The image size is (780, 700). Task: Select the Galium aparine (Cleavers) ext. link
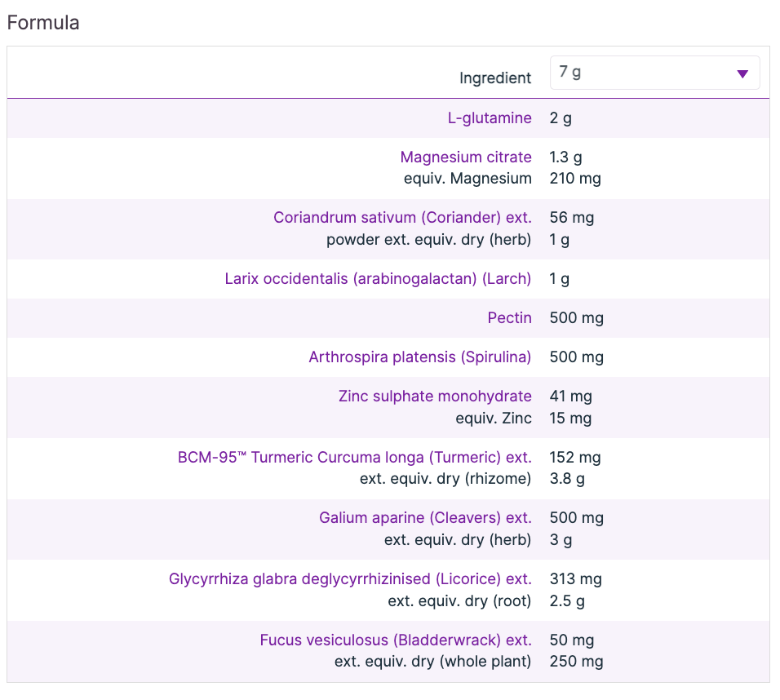click(x=425, y=518)
